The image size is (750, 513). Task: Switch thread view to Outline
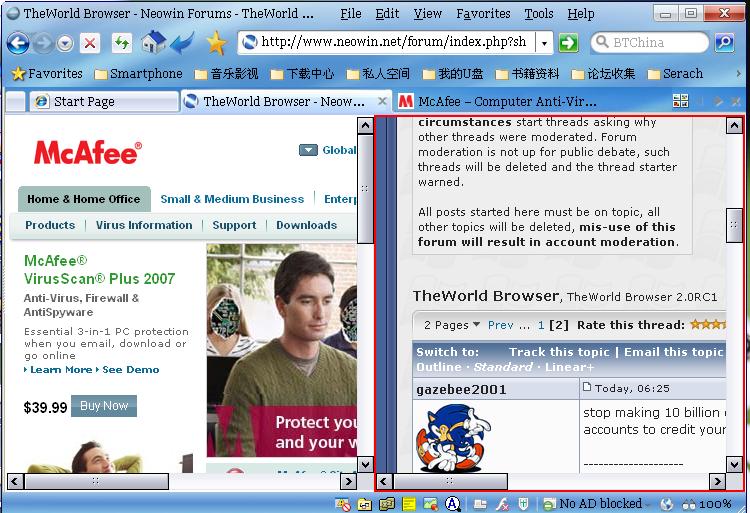(x=439, y=367)
